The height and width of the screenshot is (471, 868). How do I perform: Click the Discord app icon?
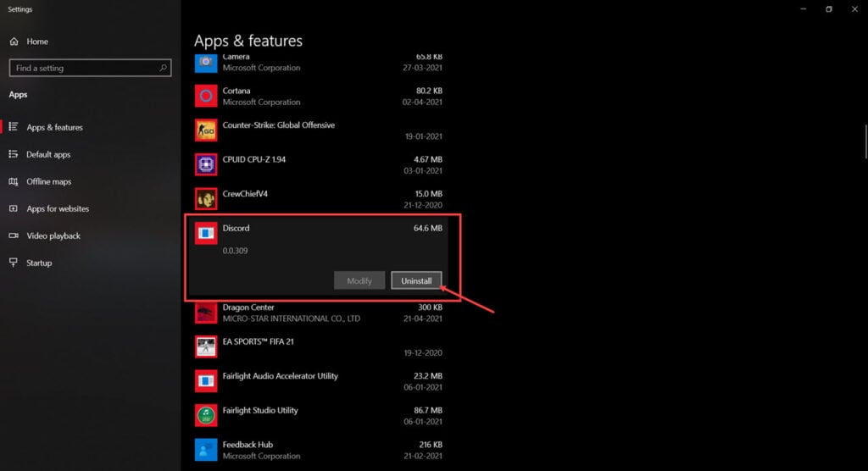tap(206, 233)
